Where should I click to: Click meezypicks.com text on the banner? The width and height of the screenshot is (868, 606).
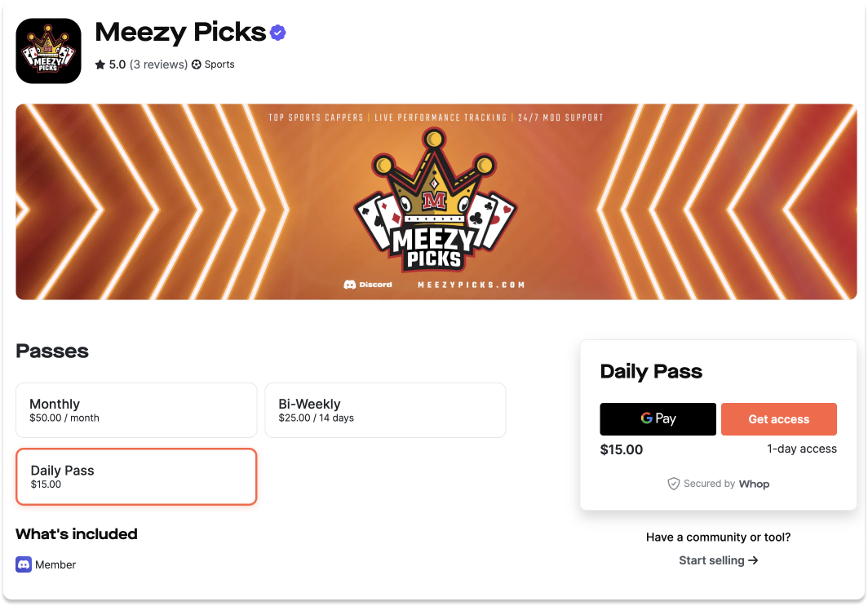click(x=470, y=285)
